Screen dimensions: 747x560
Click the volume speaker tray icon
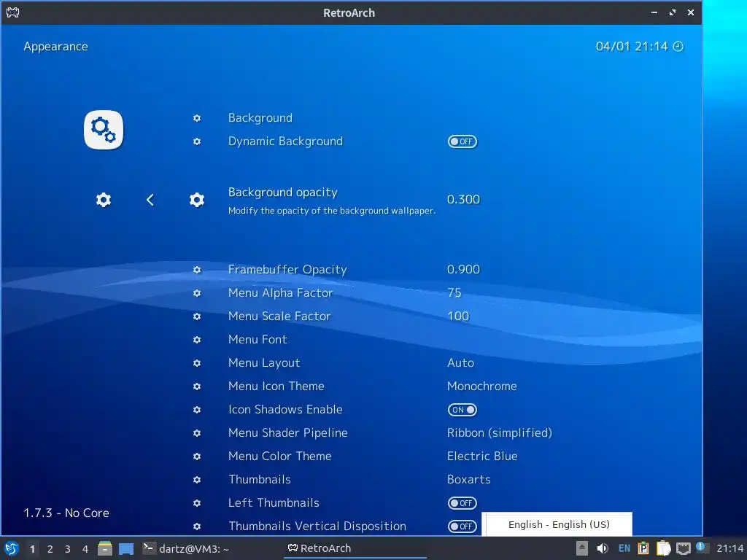tap(602, 548)
